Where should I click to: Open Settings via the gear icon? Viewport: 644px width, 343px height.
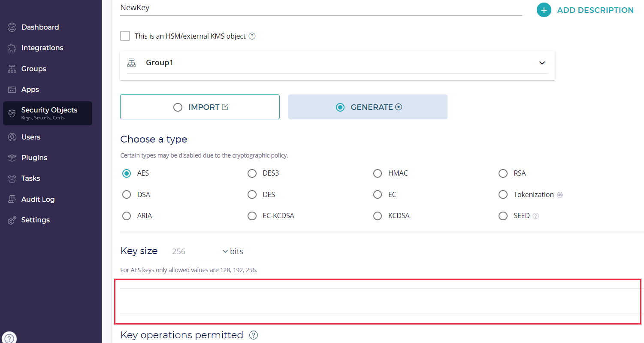(x=12, y=220)
